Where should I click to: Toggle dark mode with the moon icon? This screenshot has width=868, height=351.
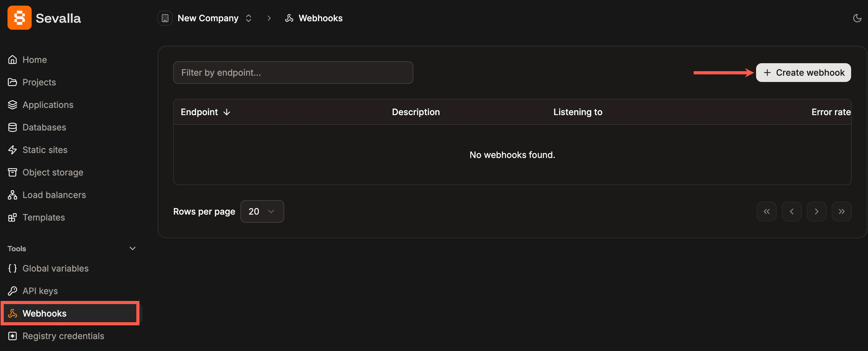pos(857,18)
